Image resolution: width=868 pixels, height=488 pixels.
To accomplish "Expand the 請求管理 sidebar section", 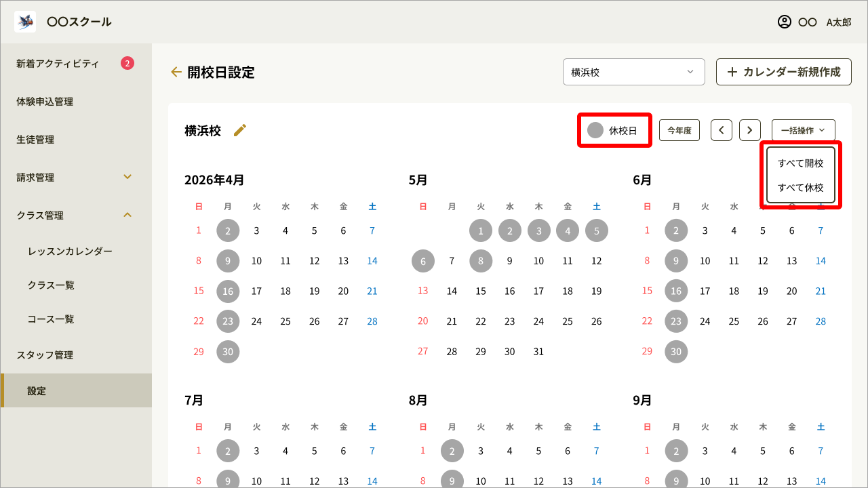I will tap(127, 177).
